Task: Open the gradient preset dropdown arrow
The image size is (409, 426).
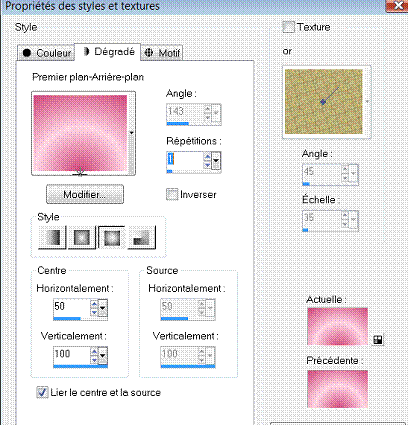Action: tap(131, 133)
